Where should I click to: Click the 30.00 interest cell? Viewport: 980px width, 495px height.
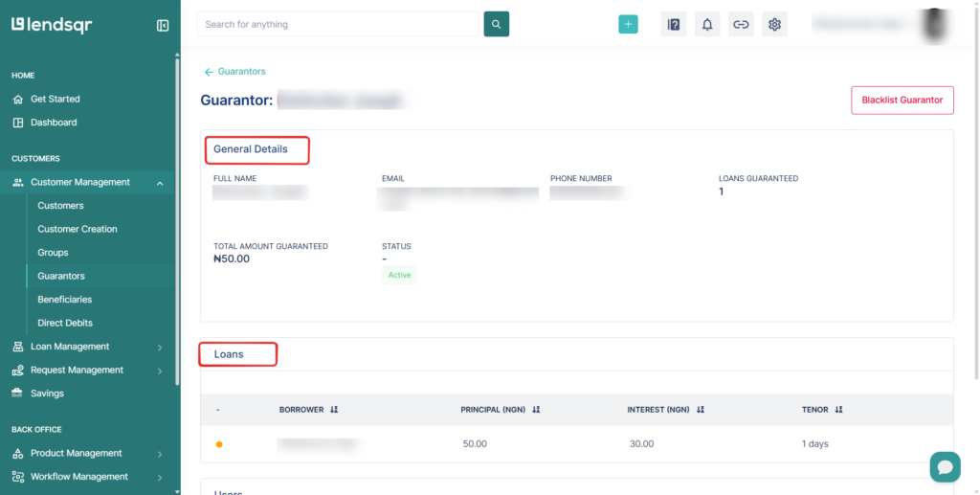642,443
